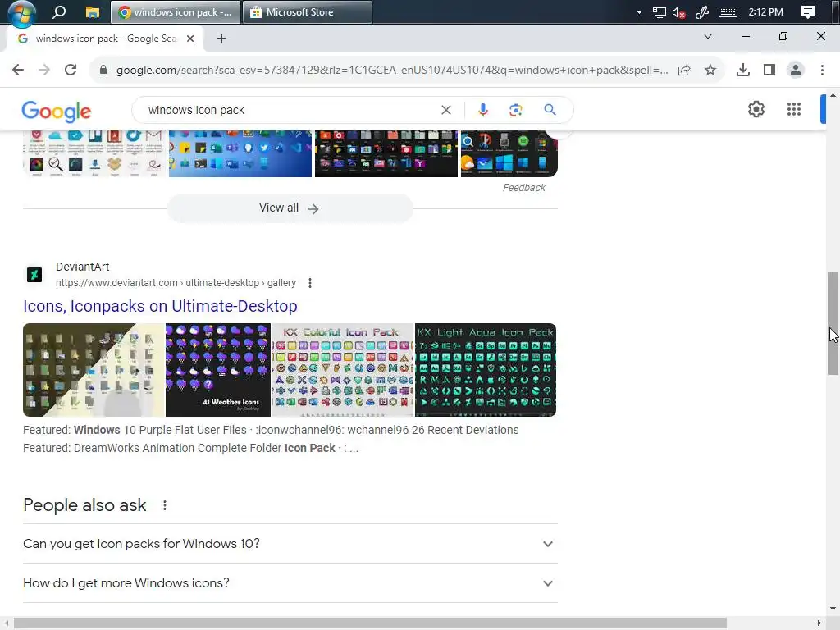Go to Google homepage via logo
This screenshot has width=840, height=630.
57,111
